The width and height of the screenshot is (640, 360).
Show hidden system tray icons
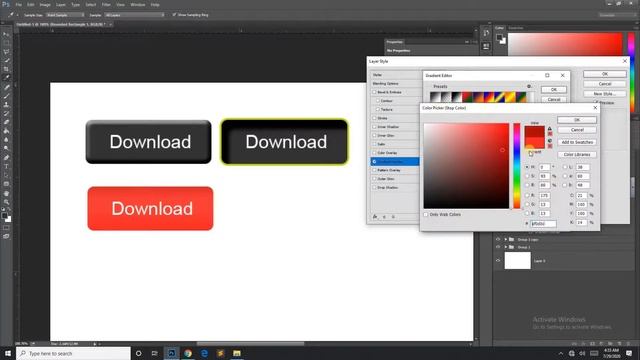[x=561, y=353]
